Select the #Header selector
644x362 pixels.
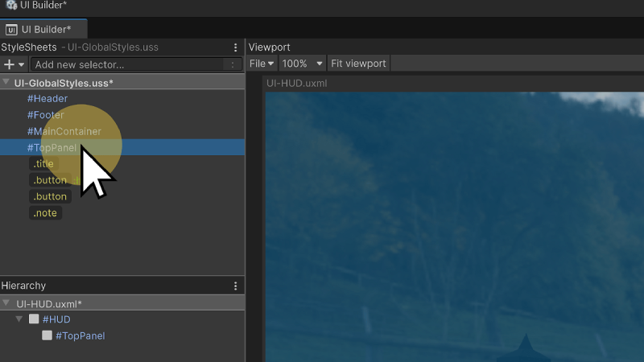click(47, 98)
